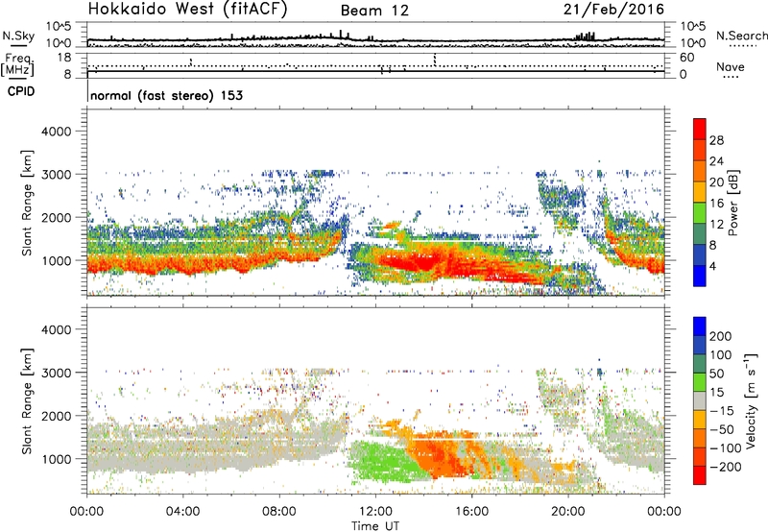The height and width of the screenshot is (532, 768).
Task: Click "4000" tick on power panel range axis
Action: pos(57,132)
